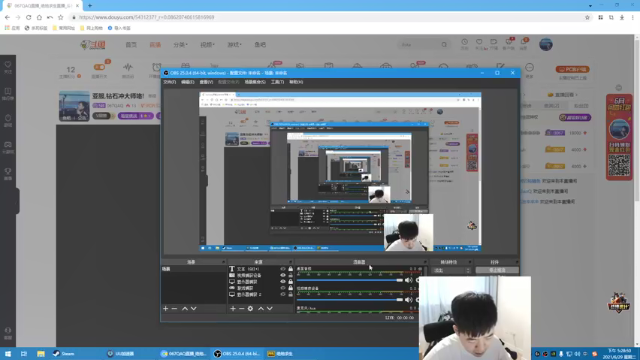Open OBS 查看(V) menu
Screen dimensions: 640x360
[206, 82]
